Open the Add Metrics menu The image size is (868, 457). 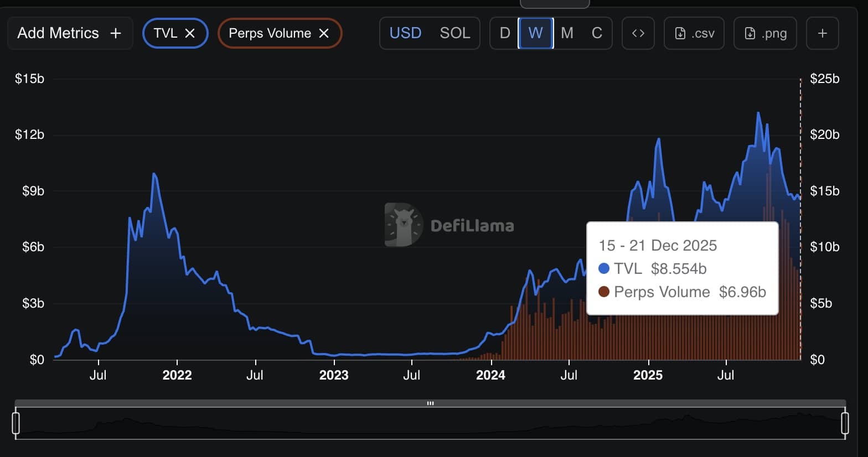click(x=70, y=33)
